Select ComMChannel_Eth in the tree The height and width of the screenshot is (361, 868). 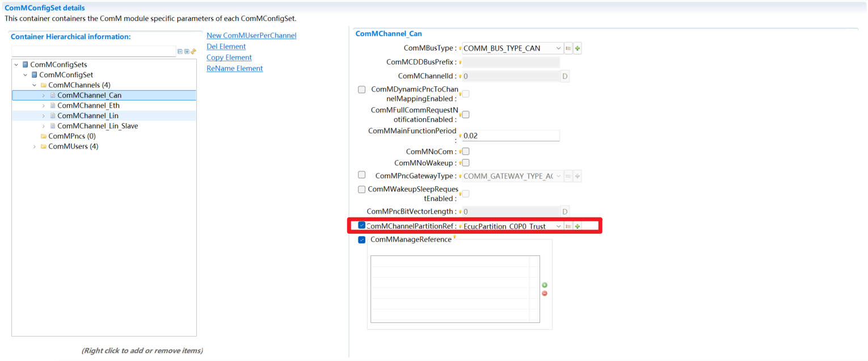pyautogui.click(x=88, y=106)
